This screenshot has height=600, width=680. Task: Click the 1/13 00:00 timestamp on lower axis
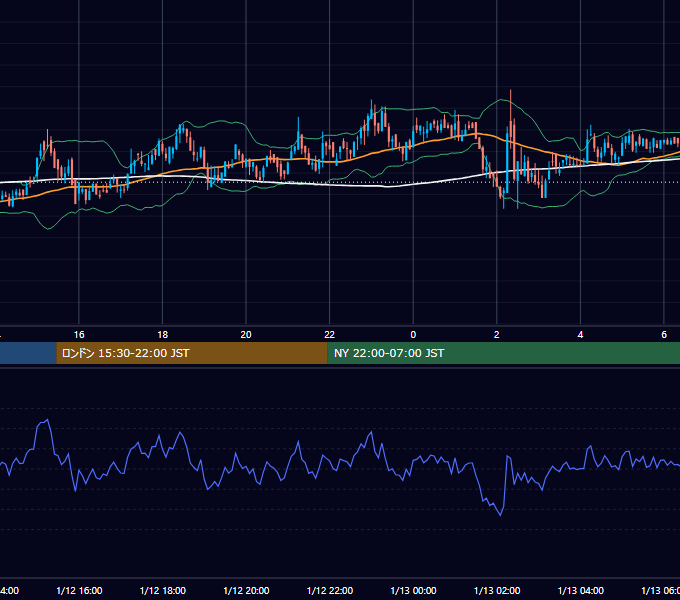[x=413, y=590]
